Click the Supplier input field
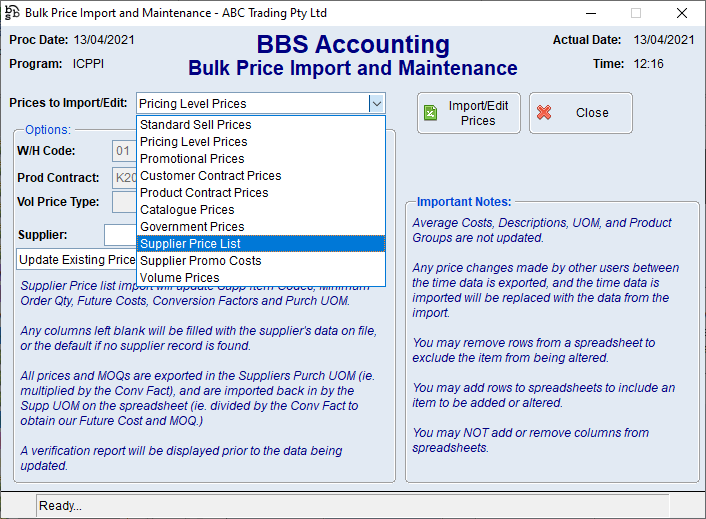This screenshot has width=706, height=519. pyautogui.click(x=119, y=235)
